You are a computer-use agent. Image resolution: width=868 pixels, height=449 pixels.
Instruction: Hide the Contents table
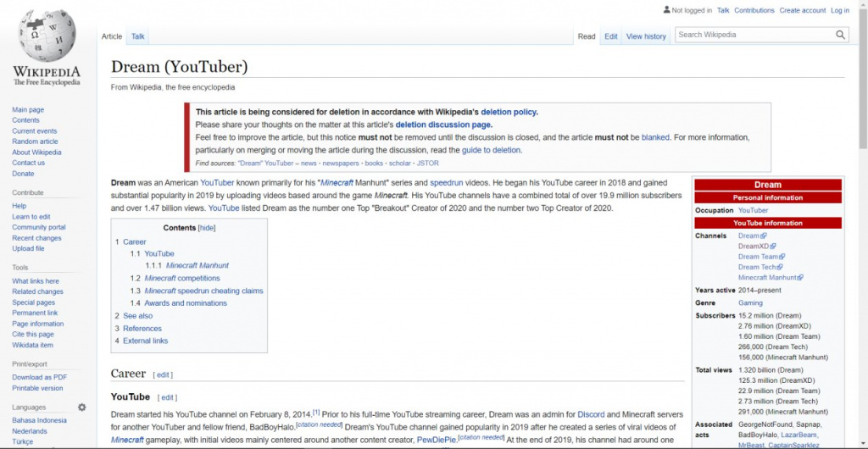pos(207,228)
